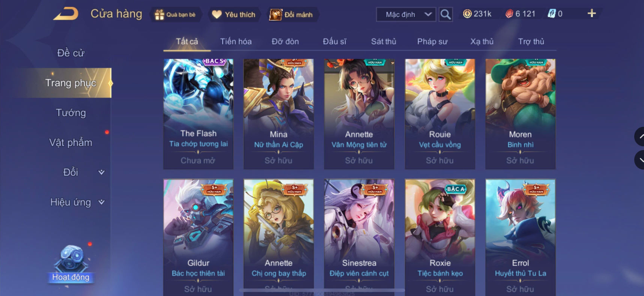Go to the Đề cử section
The image size is (644, 296).
click(71, 53)
